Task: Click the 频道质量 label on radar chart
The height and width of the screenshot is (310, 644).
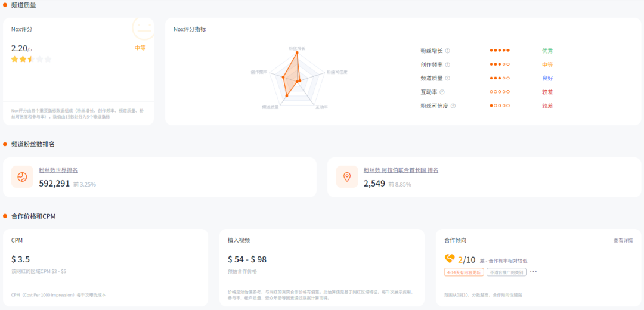Action: tap(270, 107)
